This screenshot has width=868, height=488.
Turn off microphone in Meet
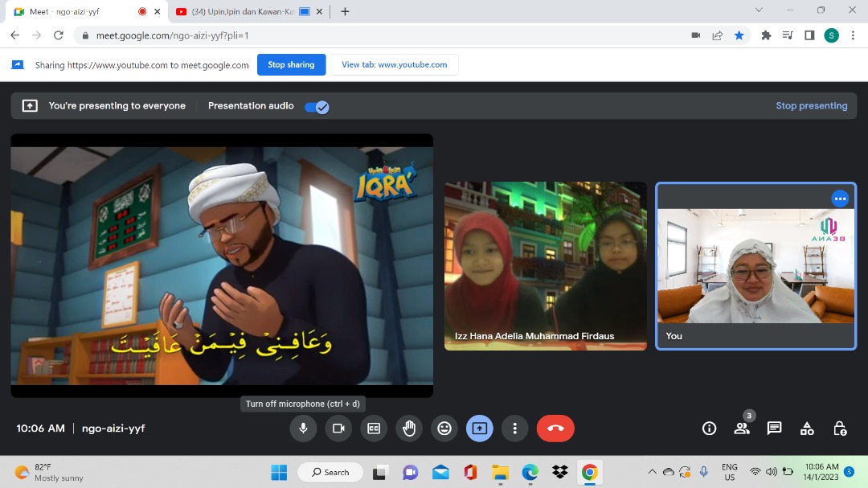[x=303, y=429]
